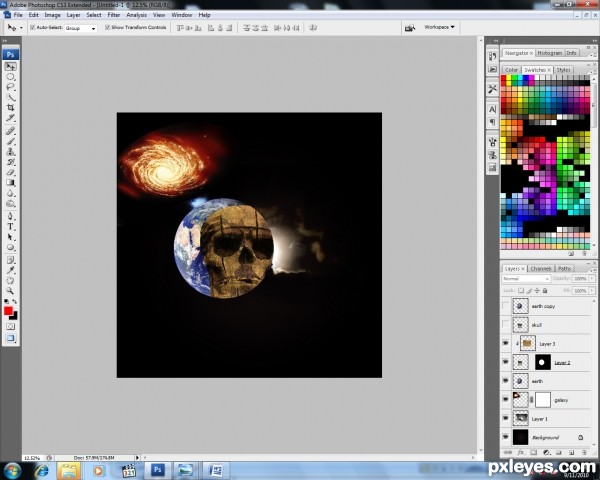Select the Notes tool
The width and height of the screenshot is (600, 480).
(x=10, y=261)
